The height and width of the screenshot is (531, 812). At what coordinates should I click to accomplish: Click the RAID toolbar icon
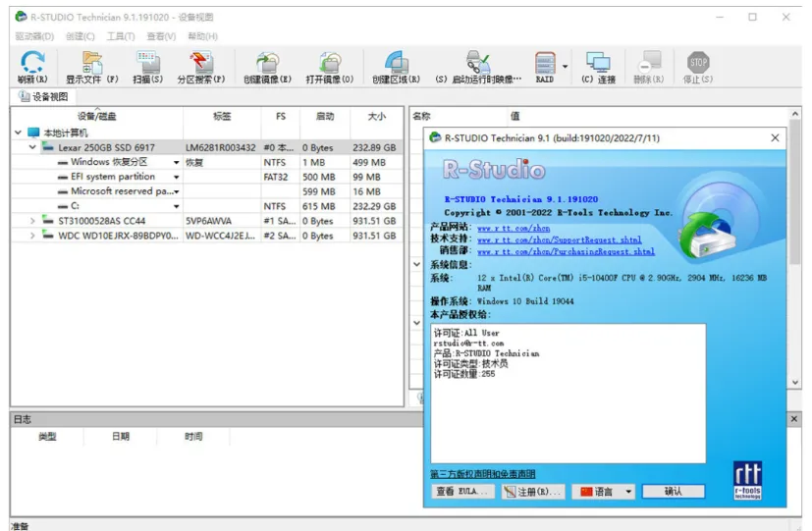545,68
